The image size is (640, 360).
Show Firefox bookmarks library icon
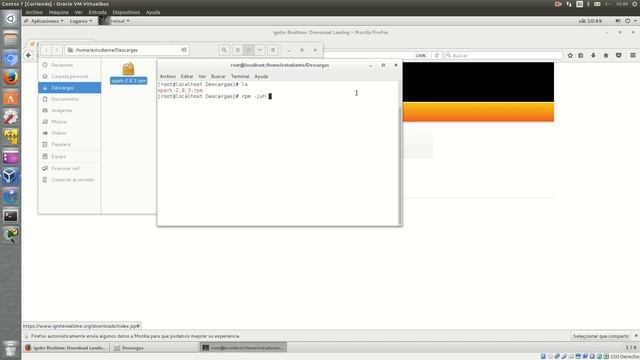click(581, 55)
